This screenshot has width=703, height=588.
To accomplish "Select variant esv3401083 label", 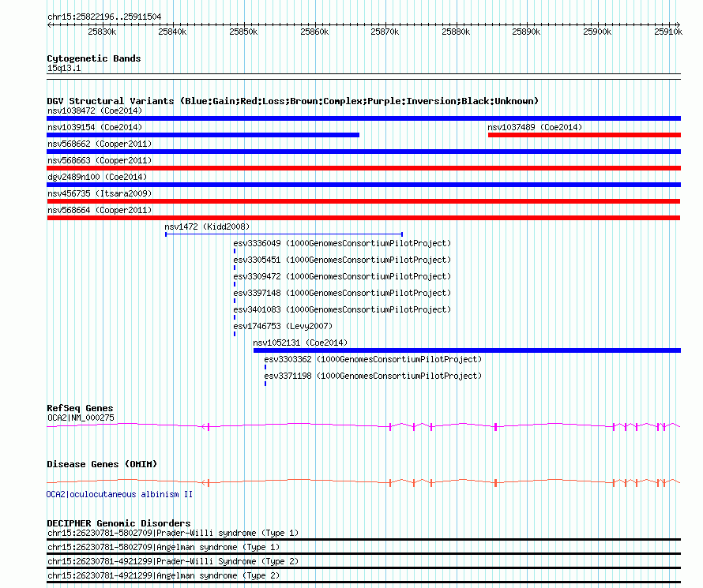I will click(342, 309).
